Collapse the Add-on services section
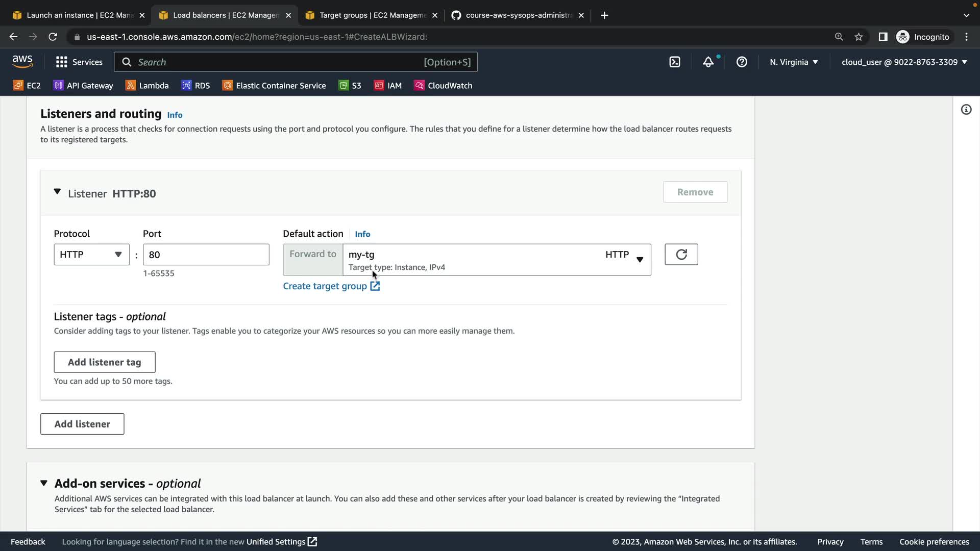Image resolution: width=980 pixels, height=551 pixels. click(x=44, y=483)
